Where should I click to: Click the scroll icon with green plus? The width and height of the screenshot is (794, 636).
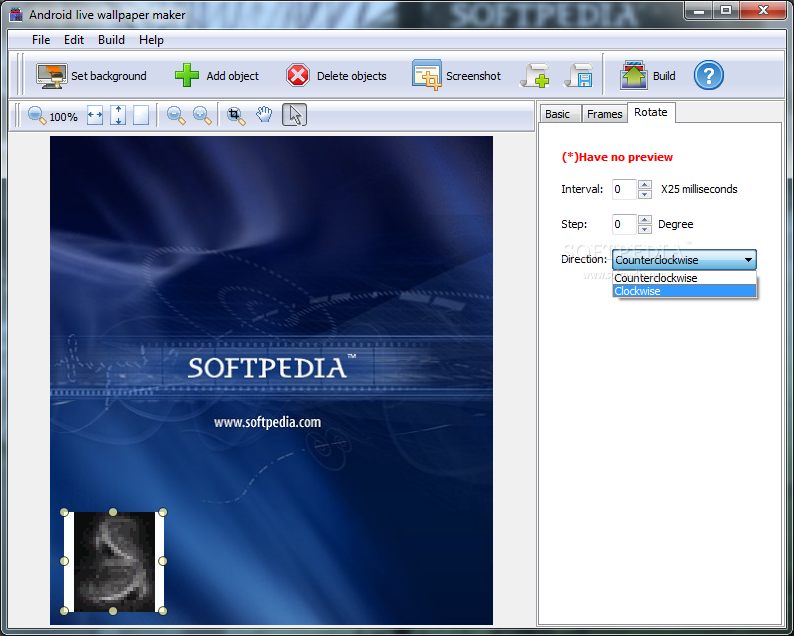(535, 76)
